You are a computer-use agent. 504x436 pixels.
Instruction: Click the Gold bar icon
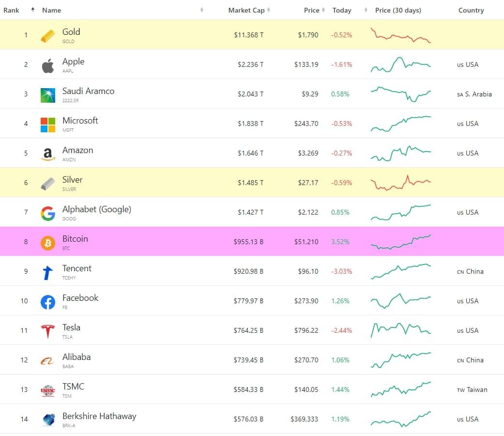[47, 36]
